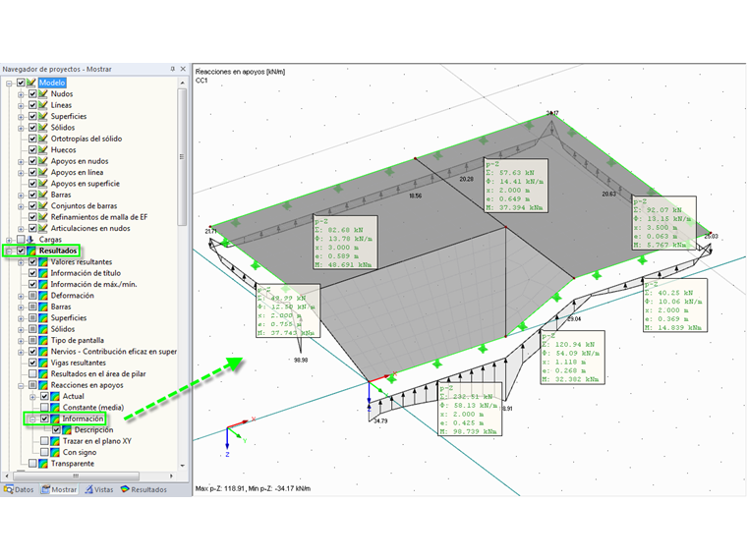Click the Deformación result icon
Screen dimensions: 747x560
pyautogui.click(x=43, y=296)
